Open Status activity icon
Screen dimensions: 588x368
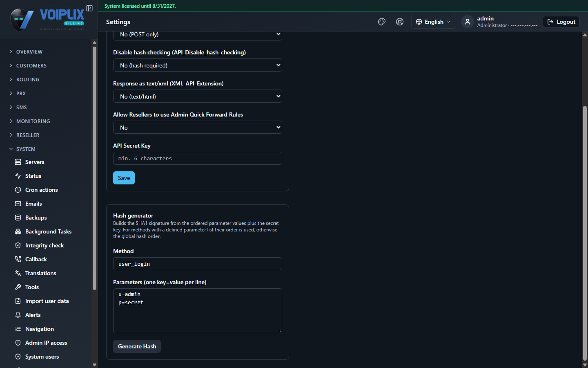(18, 176)
